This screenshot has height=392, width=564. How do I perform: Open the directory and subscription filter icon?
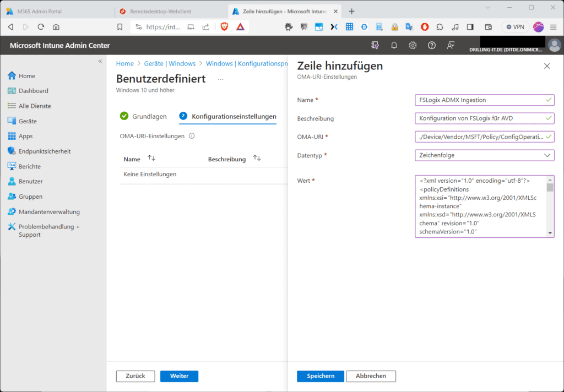tap(375, 45)
